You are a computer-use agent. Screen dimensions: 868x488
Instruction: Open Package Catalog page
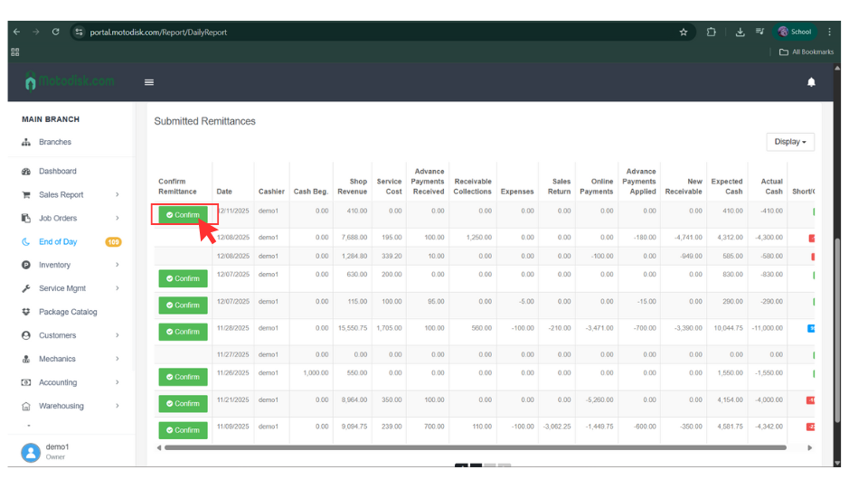tap(67, 312)
